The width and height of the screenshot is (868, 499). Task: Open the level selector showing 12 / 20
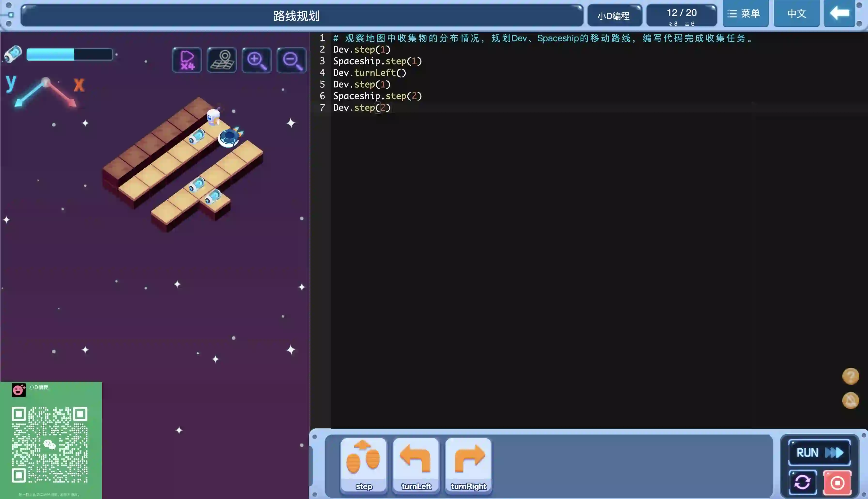point(681,15)
